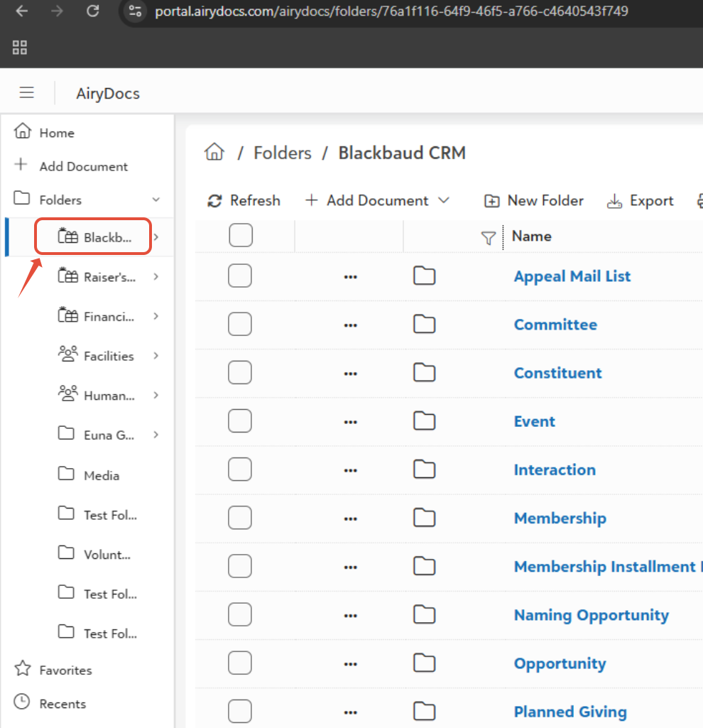Check the Constituent row checkbox
This screenshot has width=703, height=728.
[x=240, y=372]
